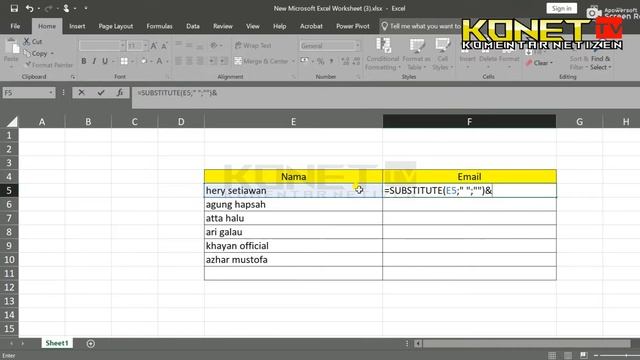Click the Increase Font Size icon
Viewport: 640px width, 360px height.
(x=154, y=46)
